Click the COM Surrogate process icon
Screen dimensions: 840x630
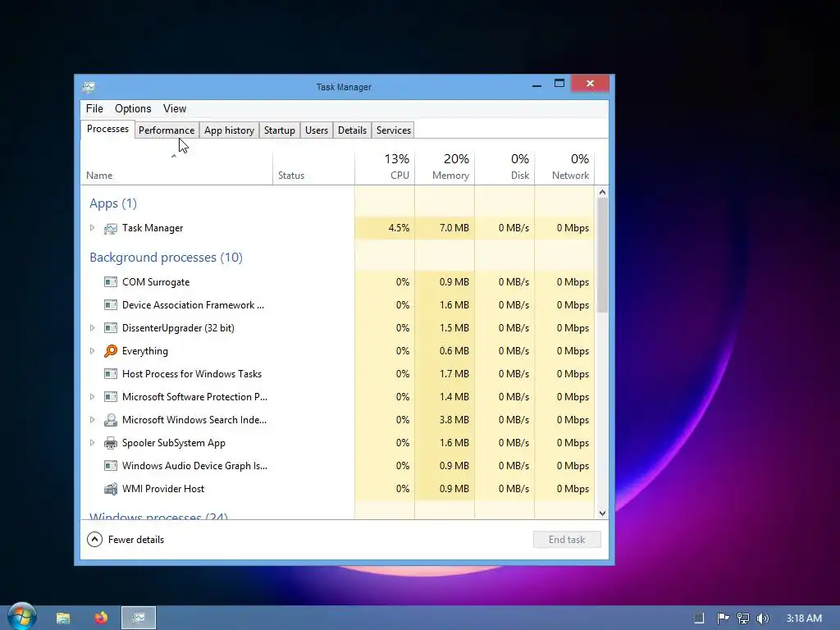[x=111, y=282]
